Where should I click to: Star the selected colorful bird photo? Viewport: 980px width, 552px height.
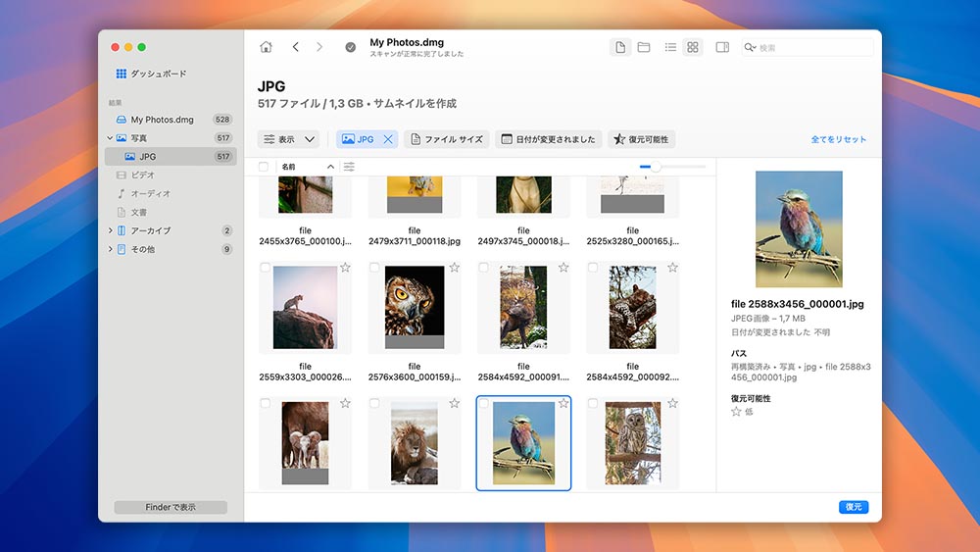[563, 403]
